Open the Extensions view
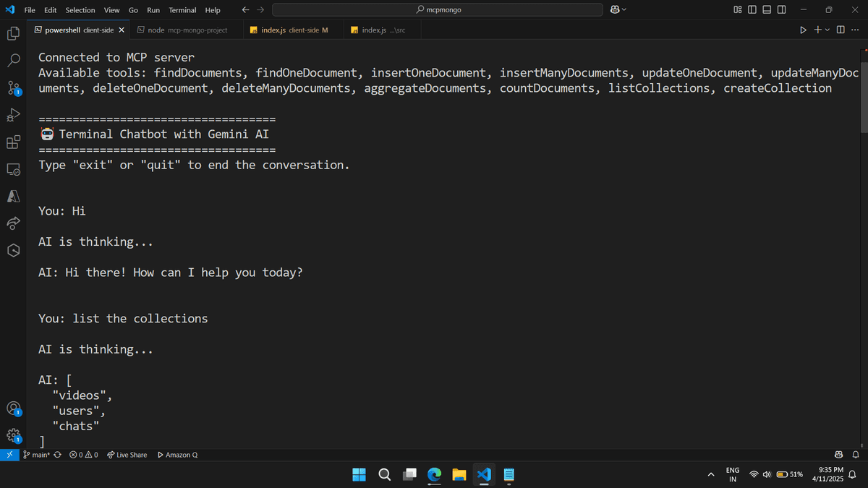Screen dimensions: 868x488 pyautogui.click(x=13, y=142)
